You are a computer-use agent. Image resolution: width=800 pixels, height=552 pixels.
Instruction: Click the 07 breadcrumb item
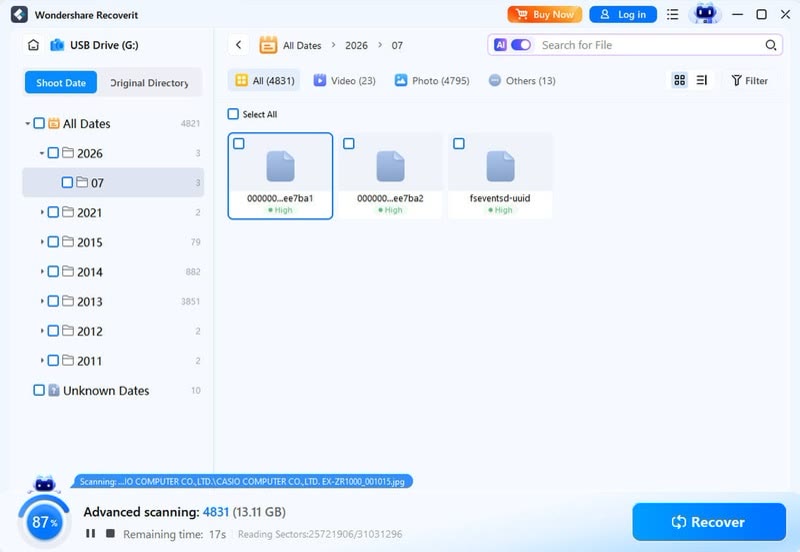tap(397, 45)
